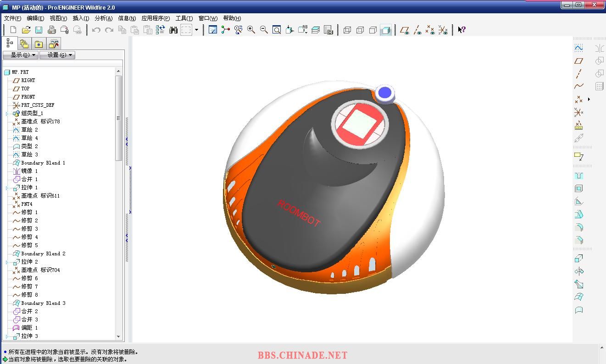
Task: Click the Undo arrow icon
Action: click(96, 30)
